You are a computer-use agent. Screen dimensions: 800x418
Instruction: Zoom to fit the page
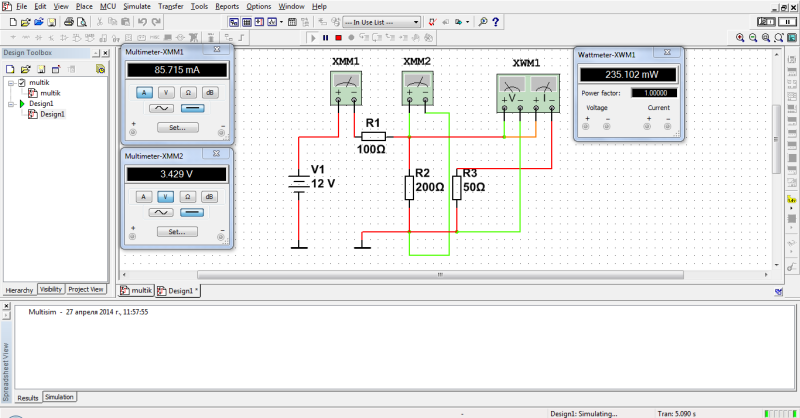point(779,38)
